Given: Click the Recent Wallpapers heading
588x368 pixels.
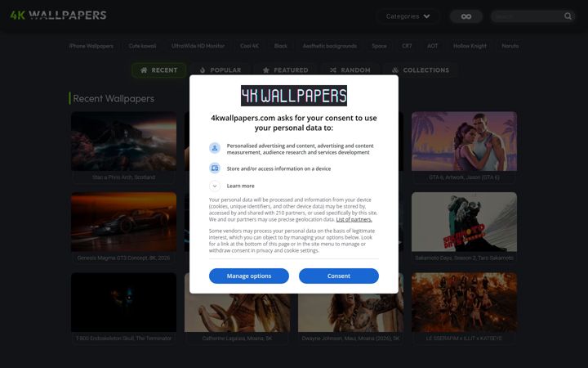Looking at the screenshot, I should point(114,98).
